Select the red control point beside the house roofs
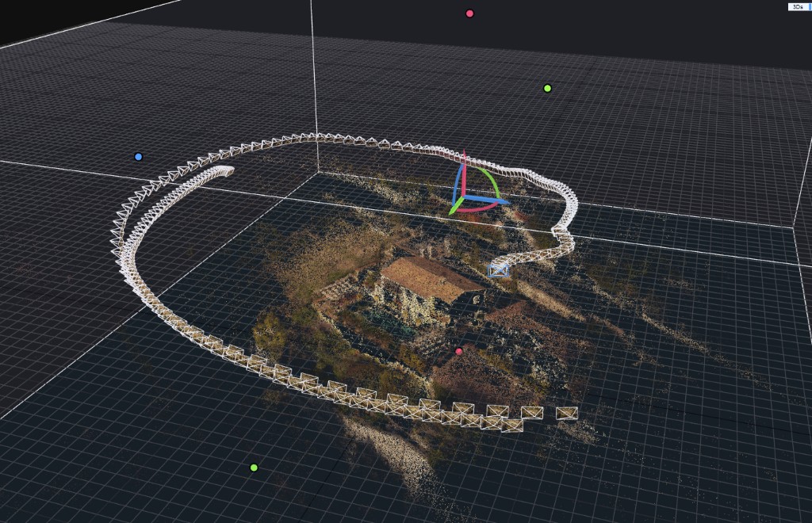The width and height of the screenshot is (812, 523). (459, 352)
